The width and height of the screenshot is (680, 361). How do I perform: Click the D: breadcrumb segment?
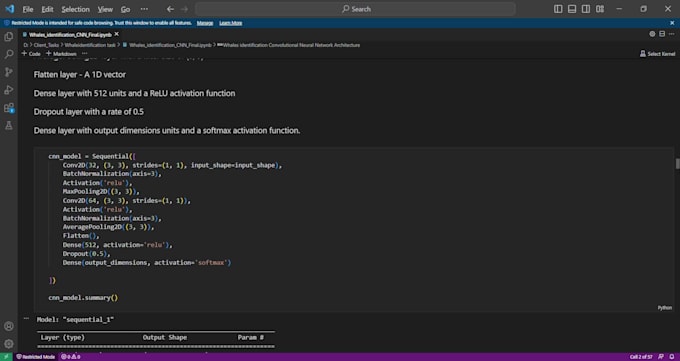click(x=25, y=45)
